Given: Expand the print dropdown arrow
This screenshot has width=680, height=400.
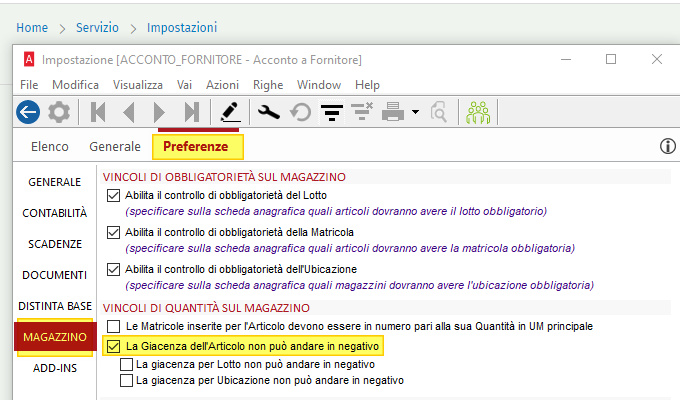Looking at the screenshot, I should click(415, 112).
